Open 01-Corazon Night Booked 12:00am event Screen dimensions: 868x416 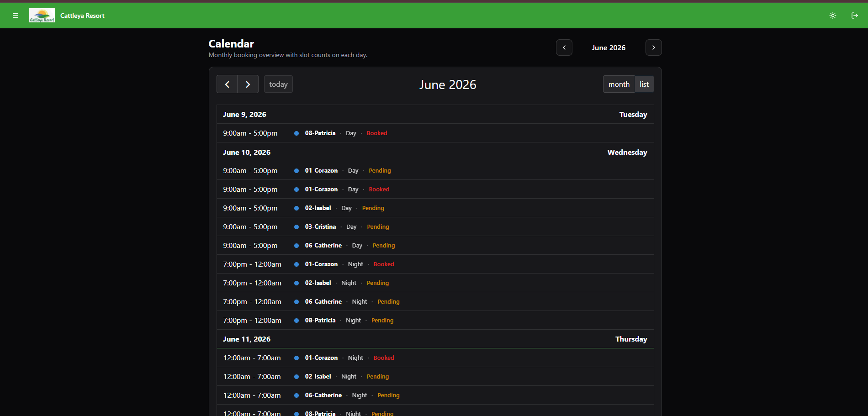click(435, 358)
